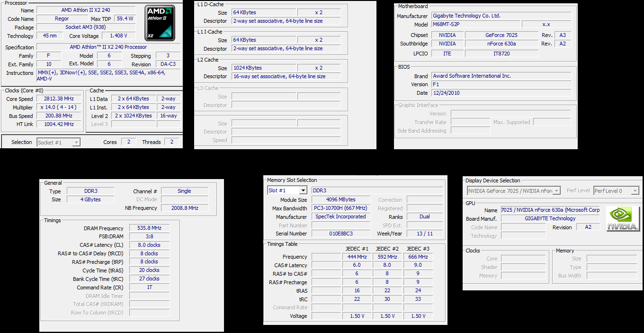Click the JEDEC #1 Frequency 444 MHz cell
Viewport: 644px width, 333px height.
[357, 257]
